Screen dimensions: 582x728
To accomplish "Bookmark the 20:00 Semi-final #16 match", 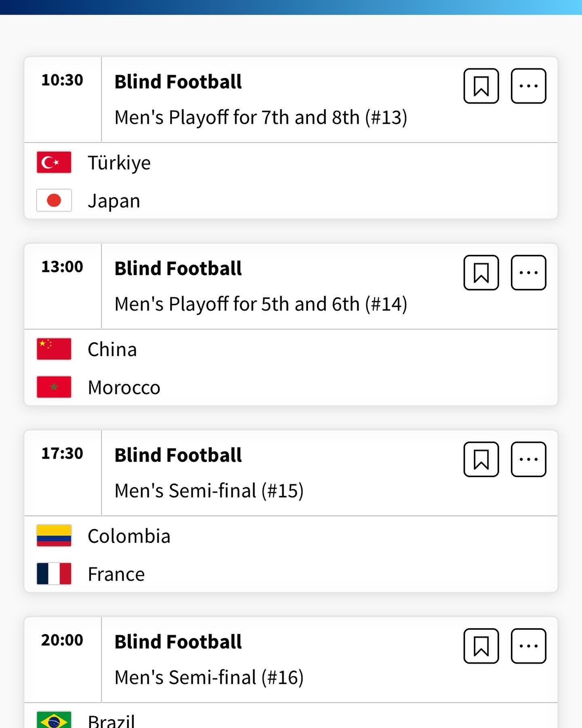I will click(481, 646).
